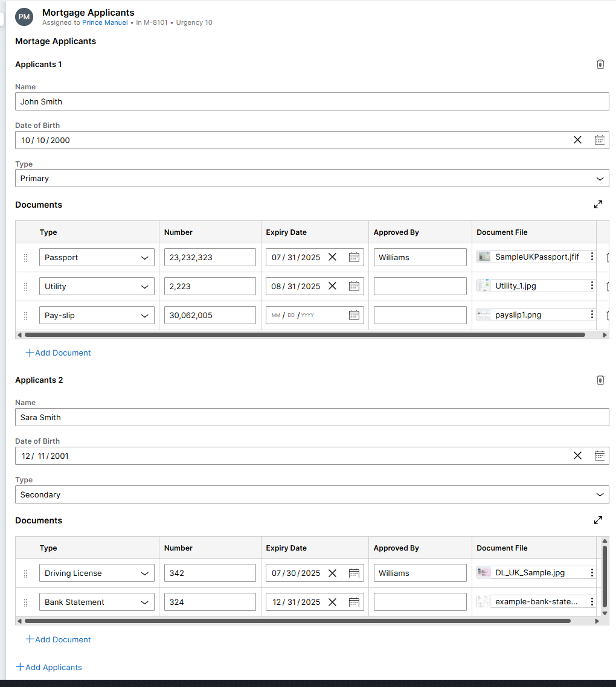Clear the Passport expiry date

point(332,257)
